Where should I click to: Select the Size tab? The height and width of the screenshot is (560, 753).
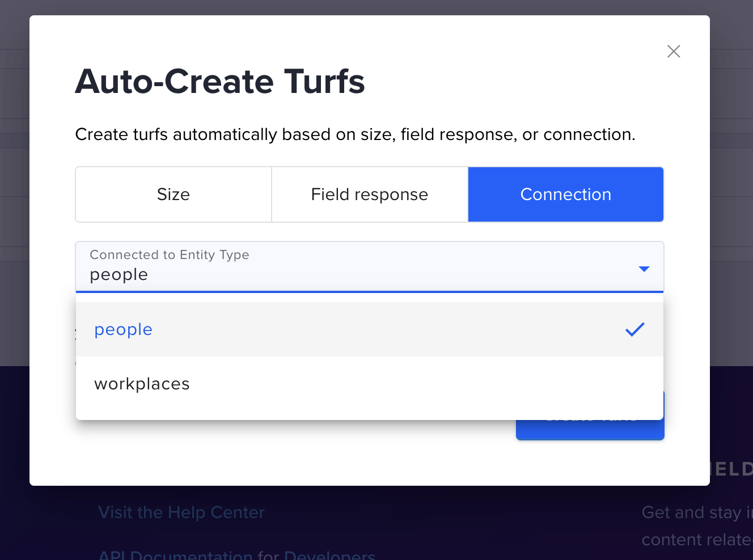coord(173,194)
